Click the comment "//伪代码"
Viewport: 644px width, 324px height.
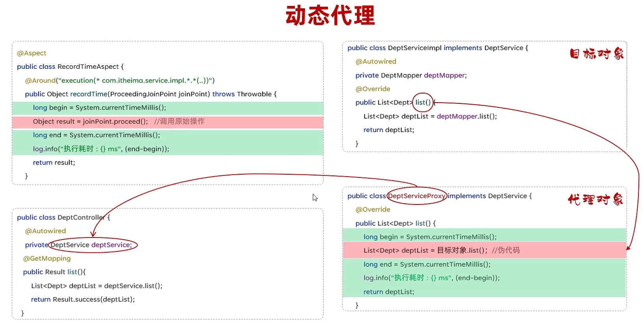click(506, 250)
